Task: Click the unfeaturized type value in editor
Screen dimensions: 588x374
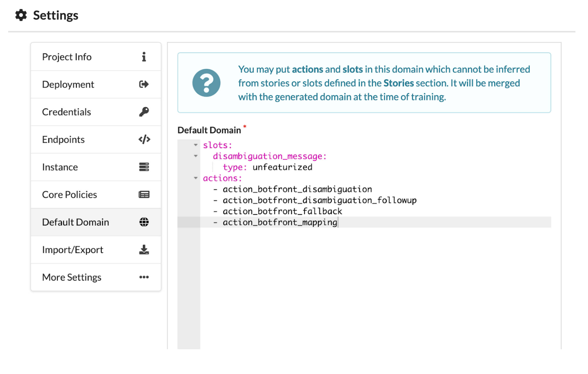Action: point(282,167)
